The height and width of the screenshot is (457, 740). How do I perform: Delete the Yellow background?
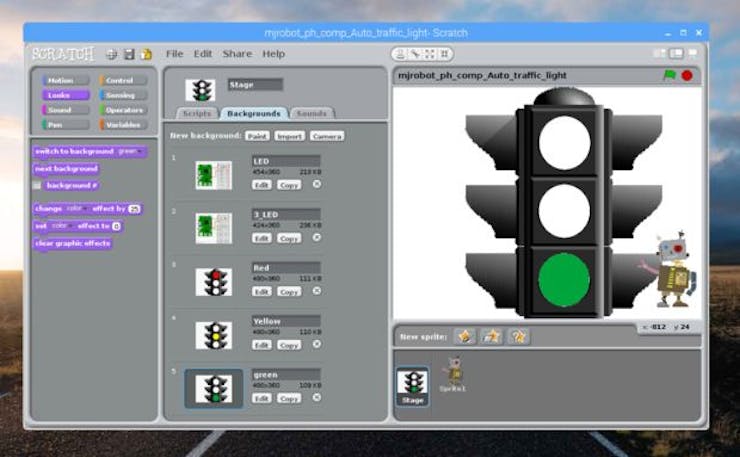(x=317, y=344)
